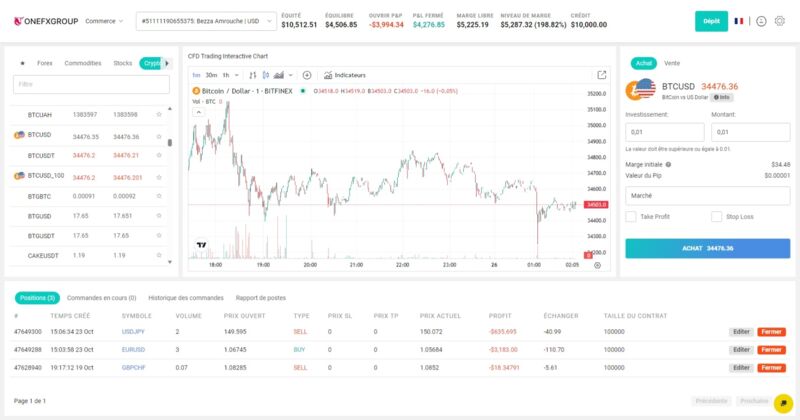
Task: Click the add compare symbol plus icon
Action: pos(307,75)
